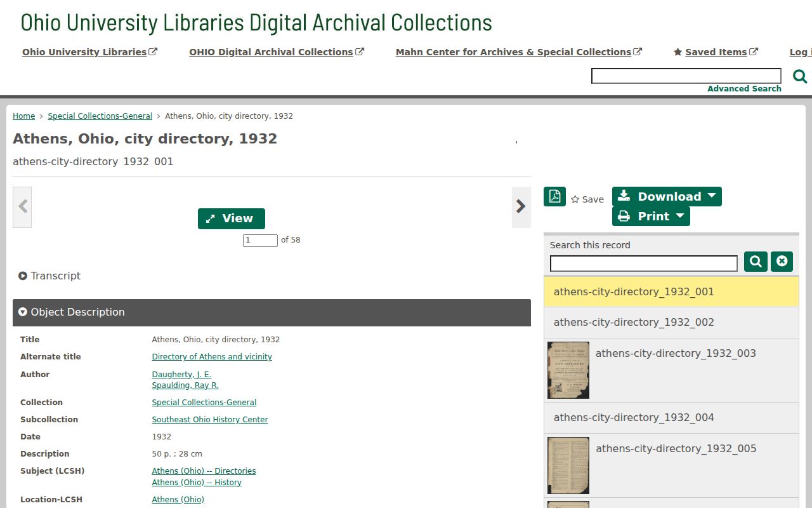The height and width of the screenshot is (508, 812).
Task: Go to previous page arrow
Action: coord(22,207)
